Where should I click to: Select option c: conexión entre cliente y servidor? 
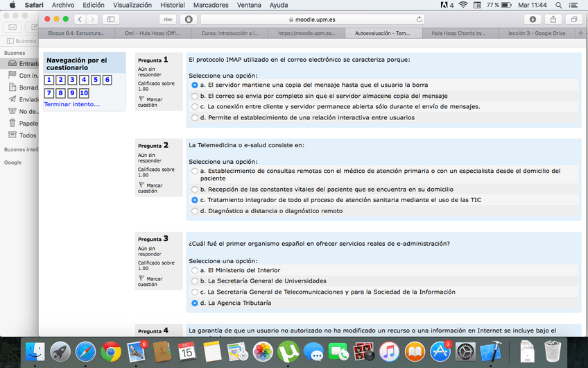[194, 107]
